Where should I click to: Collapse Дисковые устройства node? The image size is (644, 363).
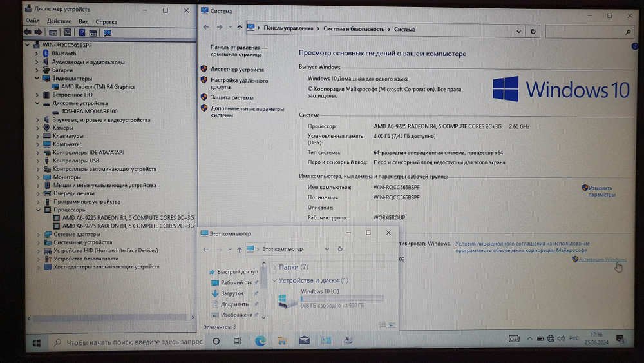[x=37, y=103]
